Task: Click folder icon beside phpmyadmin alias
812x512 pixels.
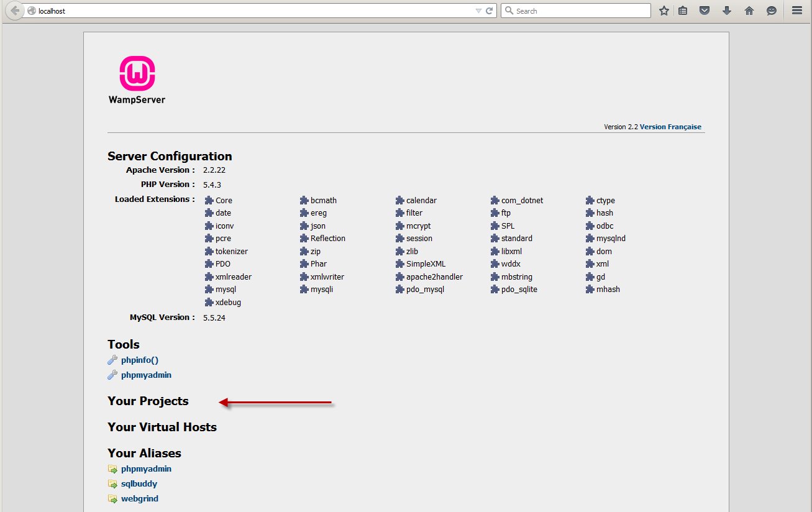Action: 112,469
